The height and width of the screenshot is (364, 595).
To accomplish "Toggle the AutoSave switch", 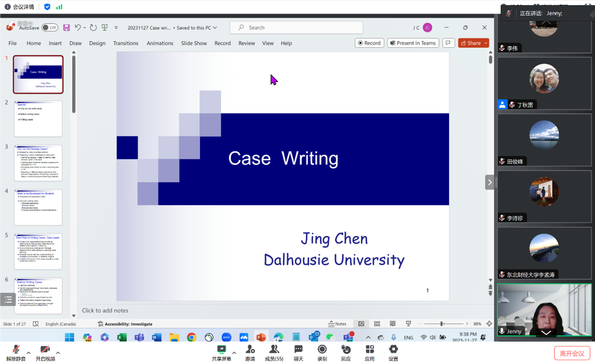I will [x=49, y=28].
